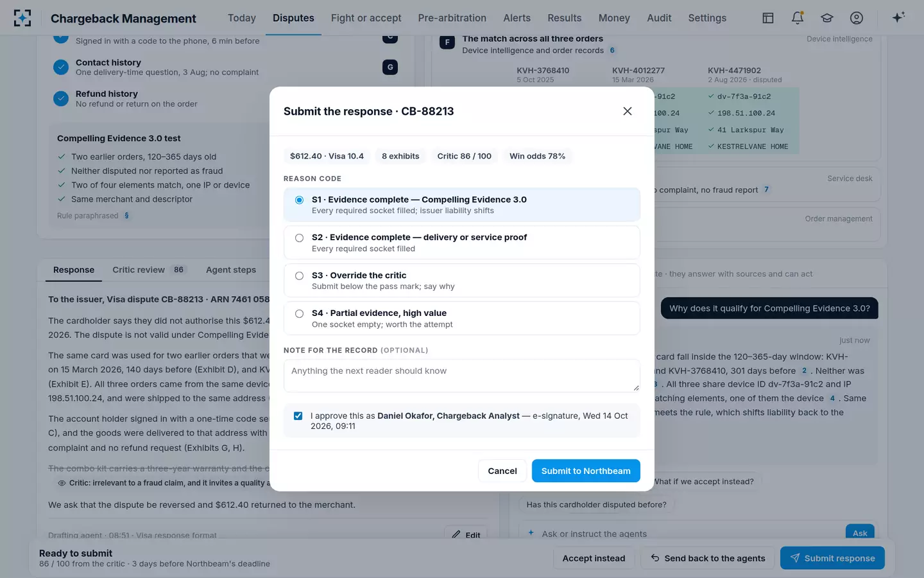Open the Audit tab
This screenshot has height=578, width=924.
pyautogui.click(x=659, y=18)
